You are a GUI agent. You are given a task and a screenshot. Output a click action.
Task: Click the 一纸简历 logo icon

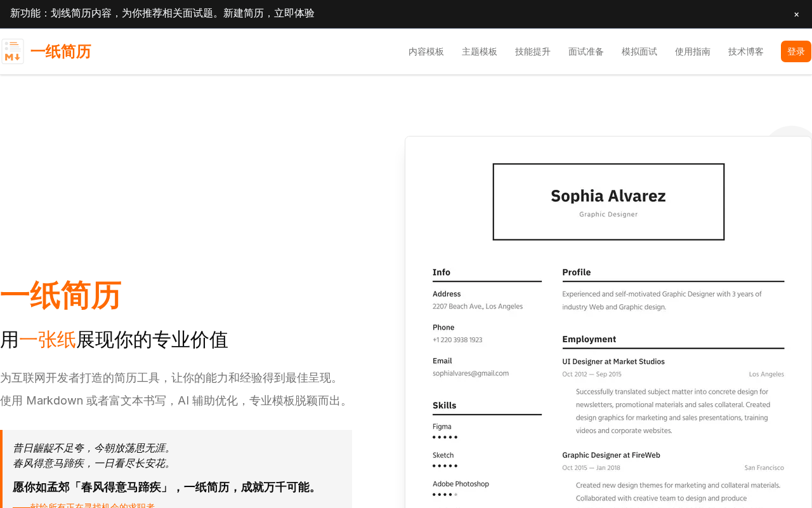(13, 51)
